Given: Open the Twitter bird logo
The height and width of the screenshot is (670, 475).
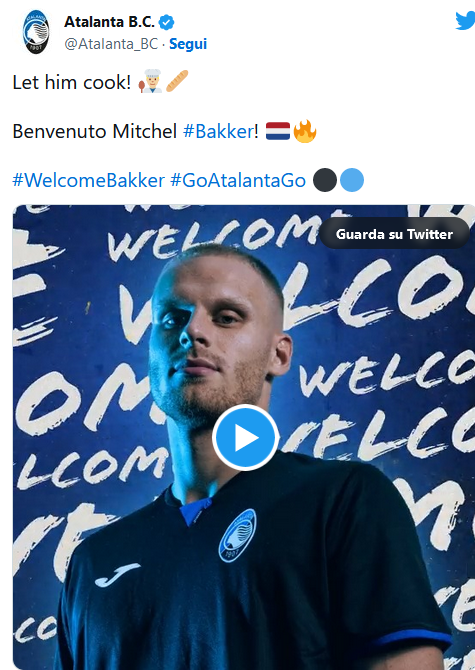Looking at the screenshot, I should pyautogui.click(x=465, y=21).
